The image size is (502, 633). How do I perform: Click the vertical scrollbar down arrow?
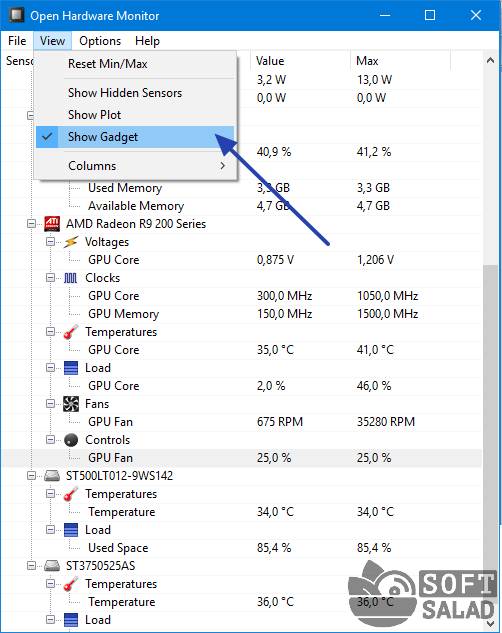point(490,623)
